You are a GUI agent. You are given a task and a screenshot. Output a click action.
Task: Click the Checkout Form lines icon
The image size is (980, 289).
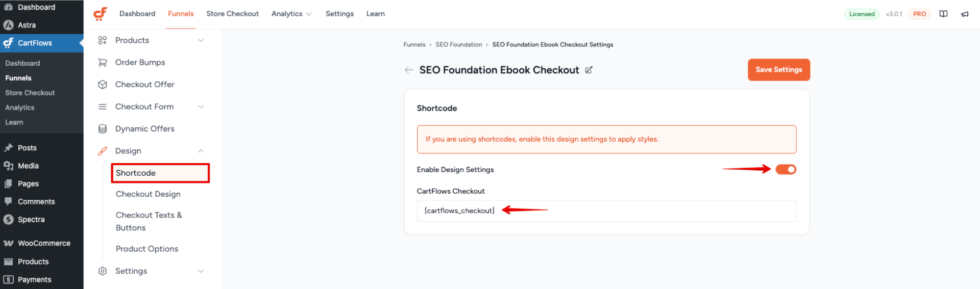[103, 107]
